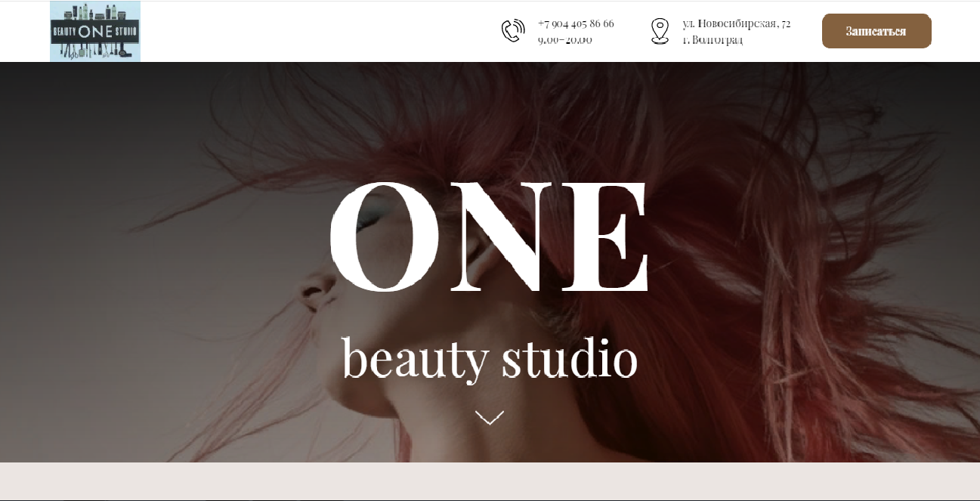Open the Beauty ONE Studio logo
The image size is (980, 501).
coord(95,32)
